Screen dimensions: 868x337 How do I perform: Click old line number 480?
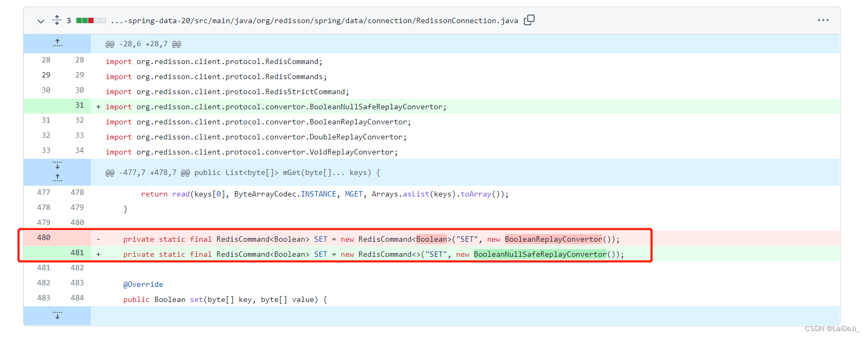click(x=44, y=237)
